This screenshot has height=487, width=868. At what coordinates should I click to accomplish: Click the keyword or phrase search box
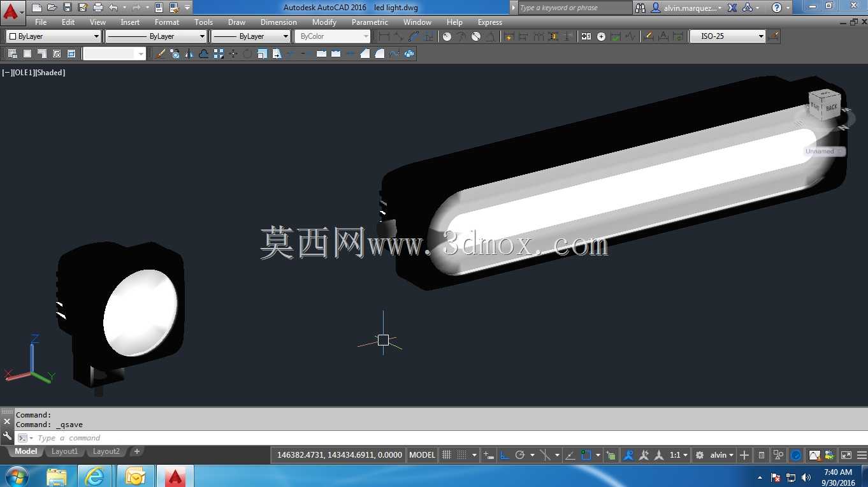[575, 8]
